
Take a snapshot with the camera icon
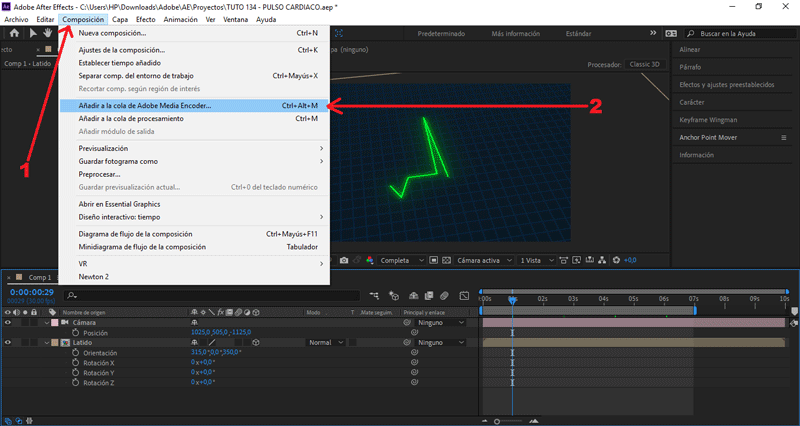pyautogui.click(x=344, y=260)
